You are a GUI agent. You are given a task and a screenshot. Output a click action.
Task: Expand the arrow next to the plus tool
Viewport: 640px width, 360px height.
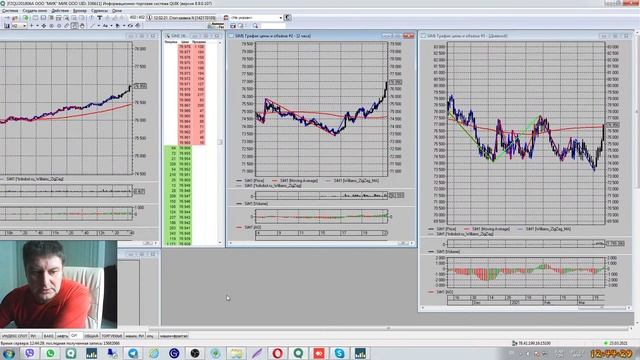pos(37,26)
